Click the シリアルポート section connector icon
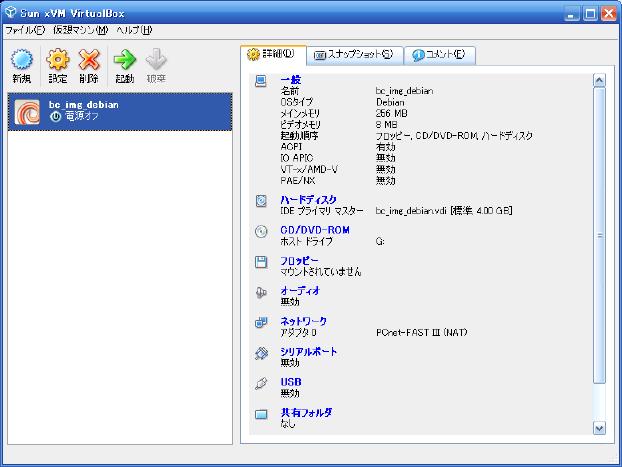Image resolution: width=622 pixels, height=467 pixels. click(x=261, y=353)
